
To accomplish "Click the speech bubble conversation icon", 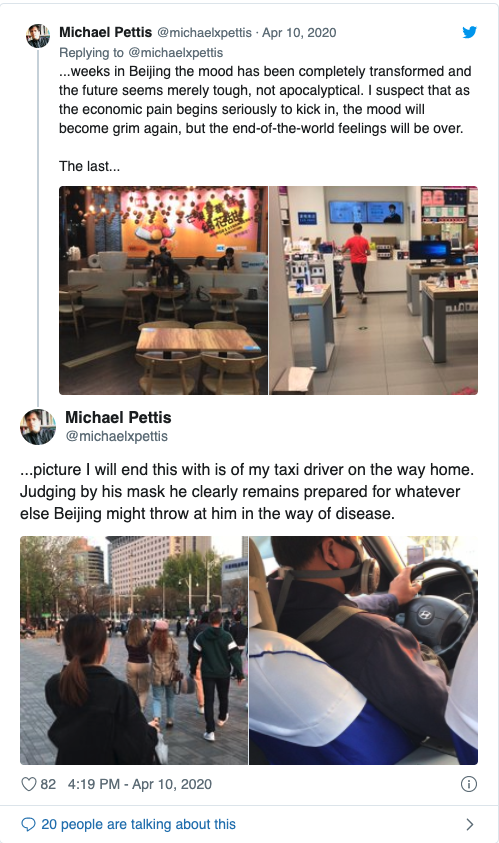I will [28, 824].
